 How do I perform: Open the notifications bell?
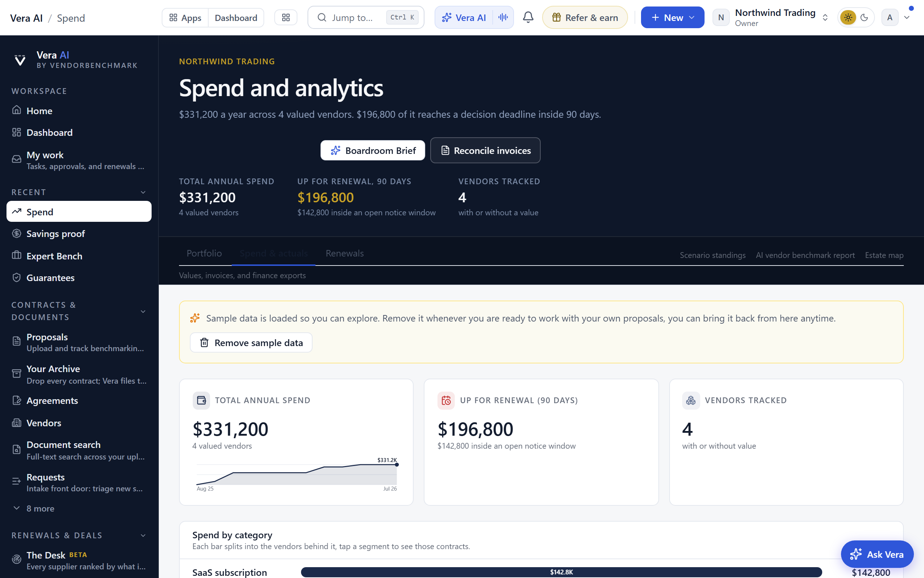click(528, 17)
